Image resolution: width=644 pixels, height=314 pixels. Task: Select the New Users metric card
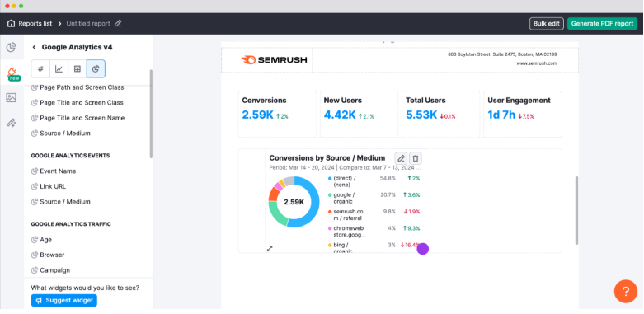pyautogui.click(x=359, y=114)
